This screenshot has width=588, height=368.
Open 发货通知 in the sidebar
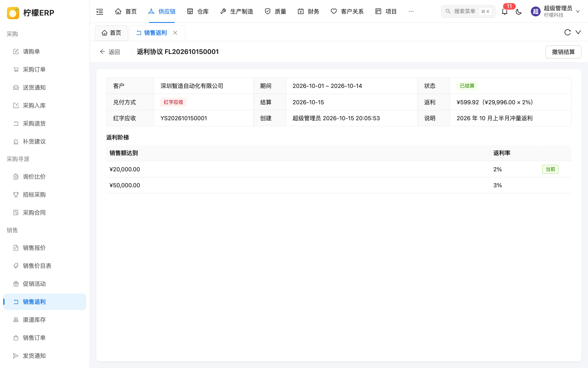(45, 356)
